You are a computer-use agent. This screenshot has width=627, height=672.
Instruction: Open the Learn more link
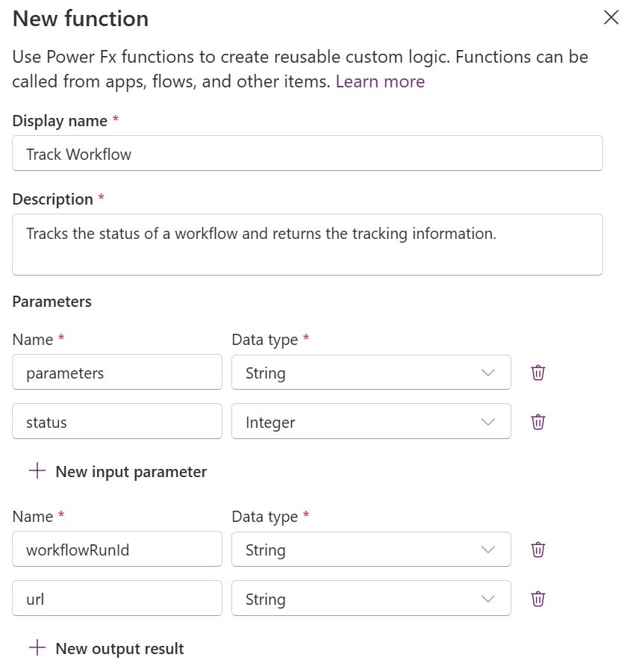pos(380,81)
